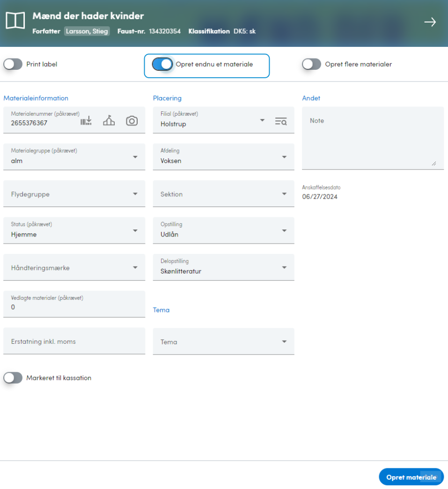Click the hierarchy icon next to Materialenummer
Screen dimensions: 448x489
(x=109, y=121)
